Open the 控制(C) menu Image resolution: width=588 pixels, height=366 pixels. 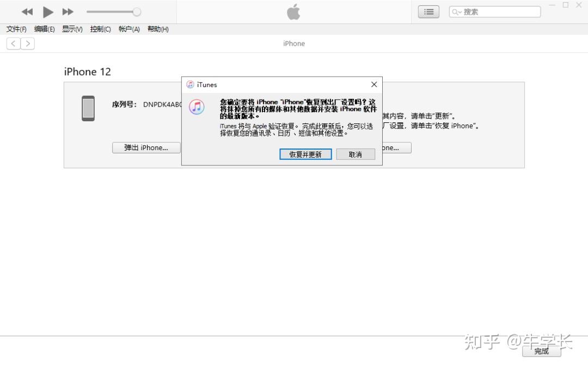(x=101, y=29)
